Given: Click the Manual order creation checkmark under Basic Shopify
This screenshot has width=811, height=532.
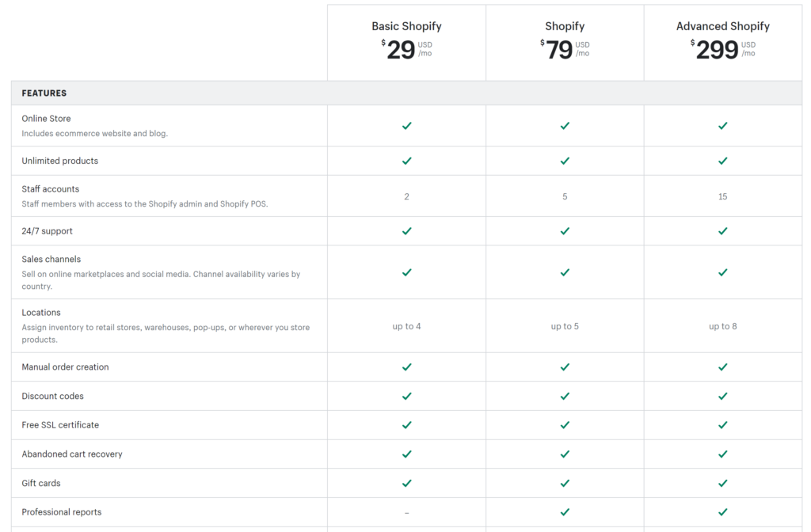Looking at the screenshot, I should point(406,367).
